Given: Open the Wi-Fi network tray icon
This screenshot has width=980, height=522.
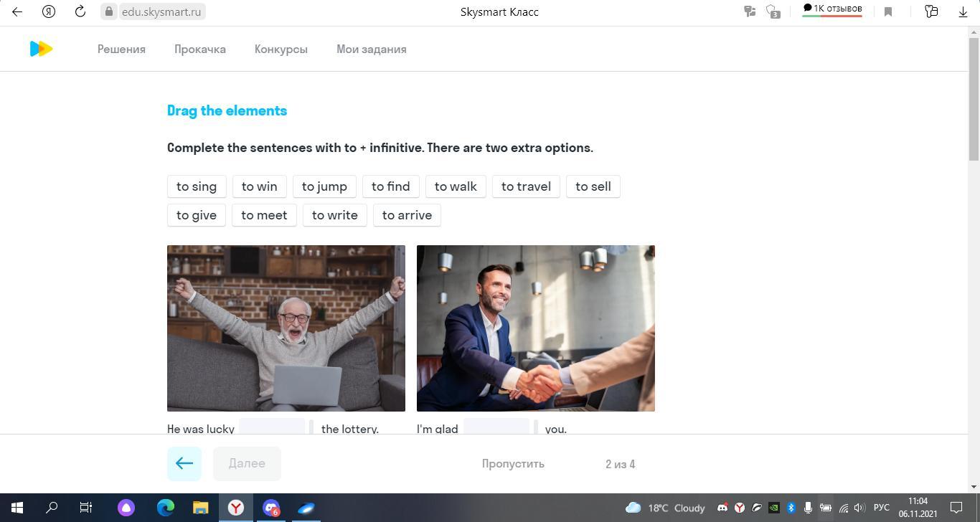Looking at the screenshot, I should pyautogui.click(x=844, y=508).
